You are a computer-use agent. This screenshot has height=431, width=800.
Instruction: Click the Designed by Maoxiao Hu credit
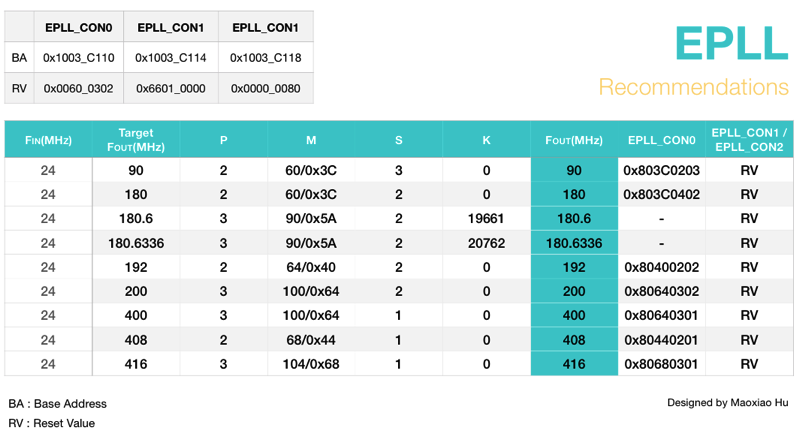tap(727, 402)
